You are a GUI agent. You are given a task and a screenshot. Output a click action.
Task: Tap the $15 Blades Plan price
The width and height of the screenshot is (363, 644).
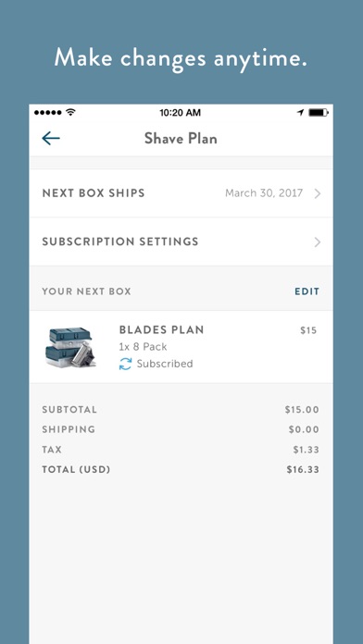pos(308,330)
